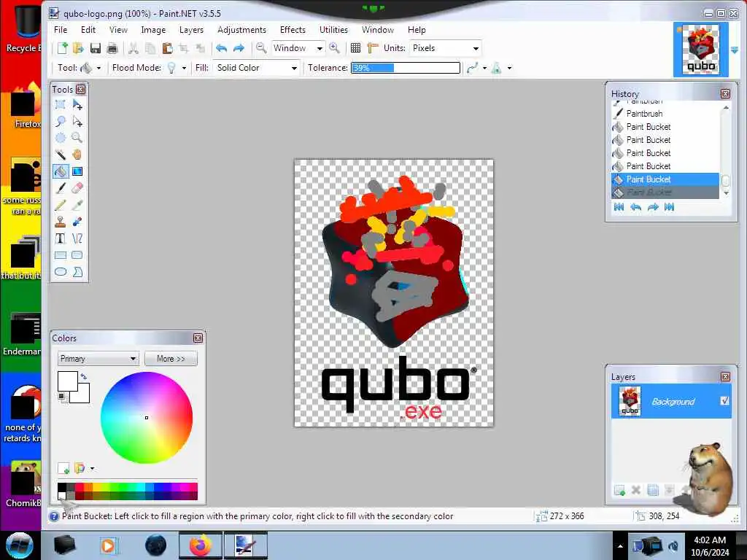The height and width of the screenshot is (560, 747).
Task: Swap primary and secondary colors arrow
Action: coord(84,377)
